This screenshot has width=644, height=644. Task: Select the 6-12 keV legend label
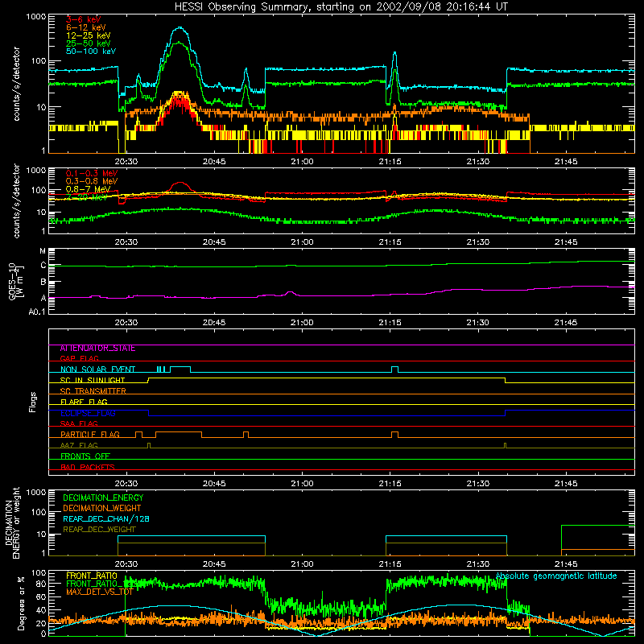coord(86,27)
